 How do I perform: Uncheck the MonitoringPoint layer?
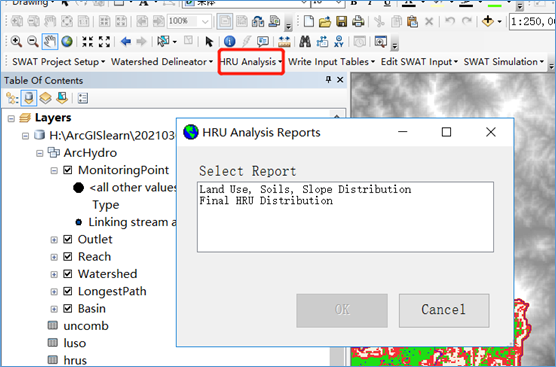tap(67, 170)
